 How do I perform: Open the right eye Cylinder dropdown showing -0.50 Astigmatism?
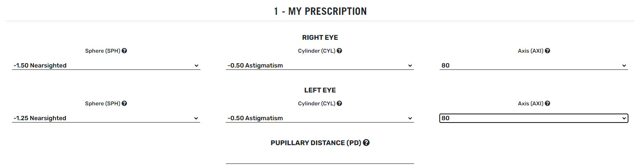pyautogui.click(x=320, y=66)
